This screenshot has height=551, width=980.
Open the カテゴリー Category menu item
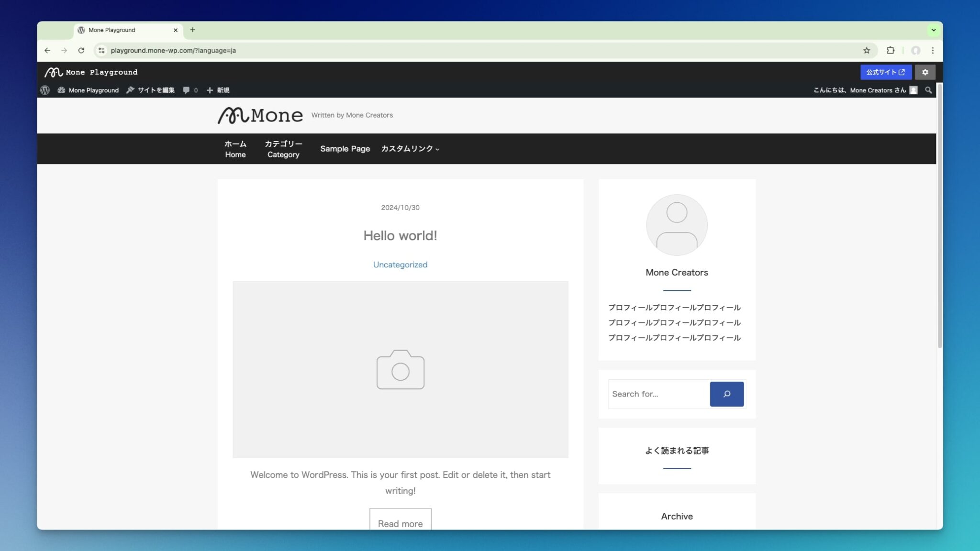point(283,149)
